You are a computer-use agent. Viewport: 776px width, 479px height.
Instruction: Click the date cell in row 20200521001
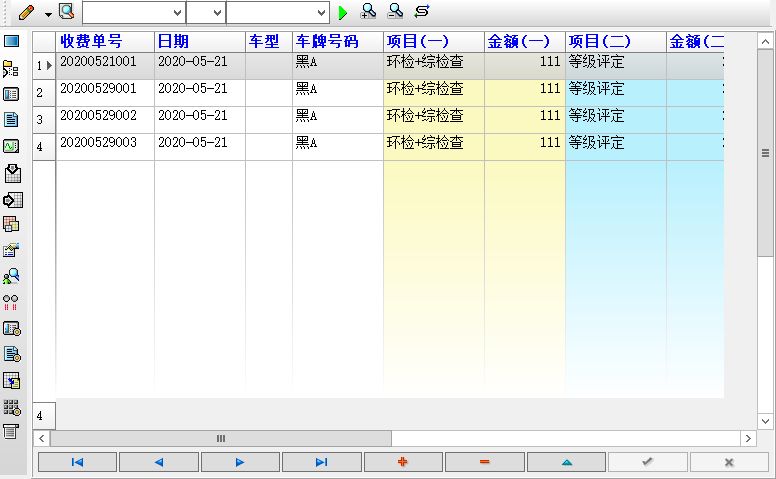click(200, 66)
